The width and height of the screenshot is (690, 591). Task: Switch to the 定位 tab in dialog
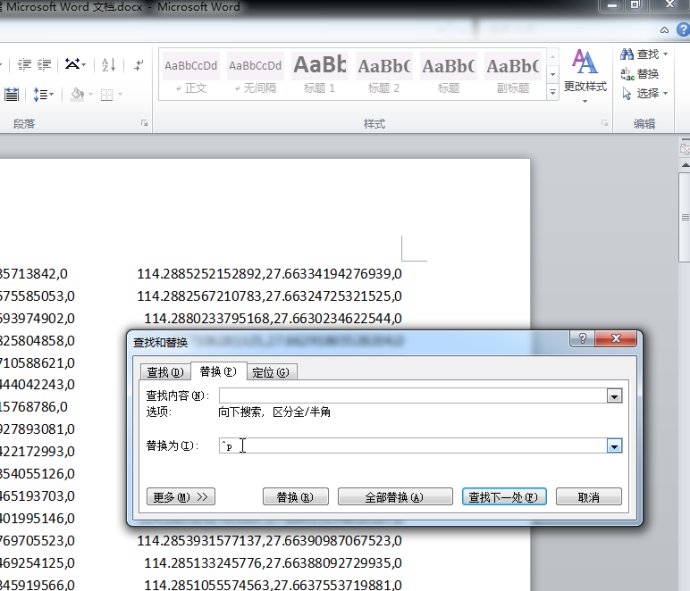pyautogui.click(x=270, y=372)
